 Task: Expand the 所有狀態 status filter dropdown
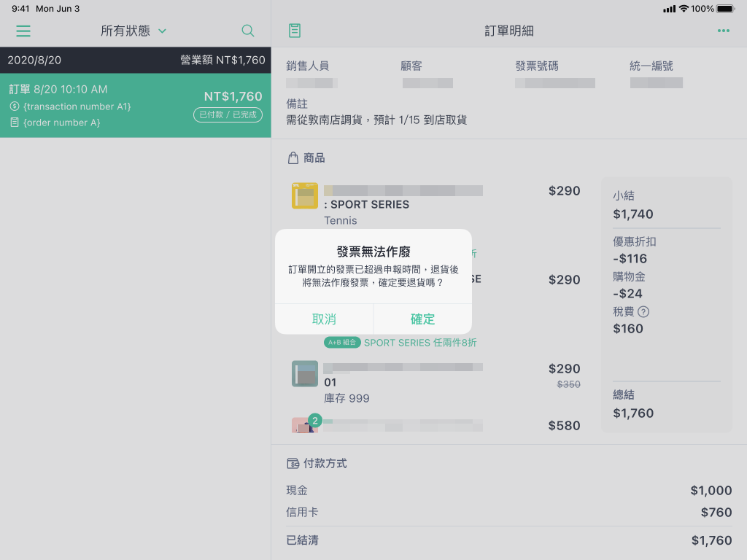(x=133, y=31)
